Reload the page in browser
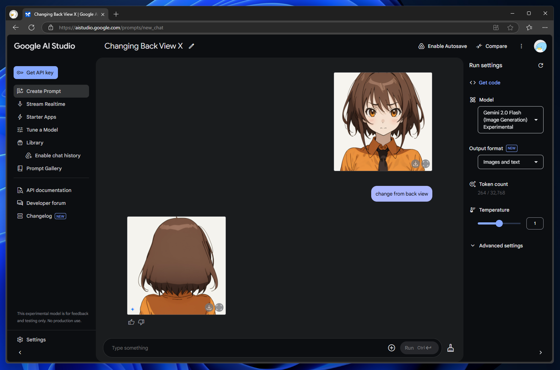The image size is (560, 370). (x=31, y=28)
